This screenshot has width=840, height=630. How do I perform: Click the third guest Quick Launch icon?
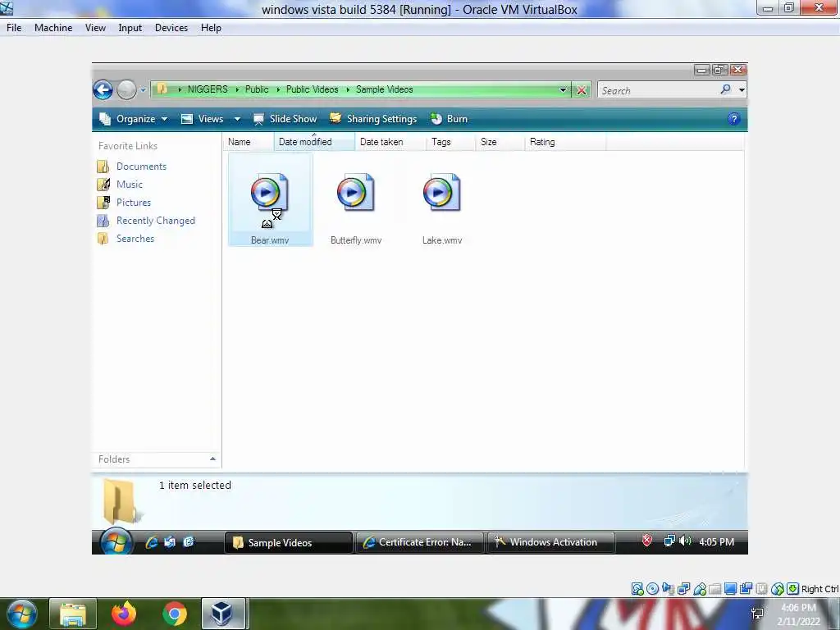click(x=189, y=542)
